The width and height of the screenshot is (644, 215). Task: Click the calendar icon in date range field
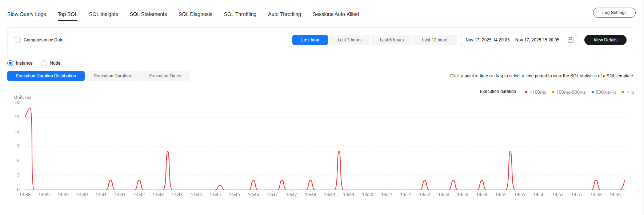pos(571,40)
